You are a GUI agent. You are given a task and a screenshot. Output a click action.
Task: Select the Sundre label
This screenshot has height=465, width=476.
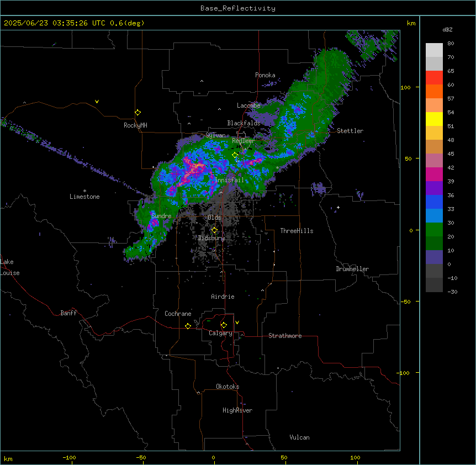(161, 216)
